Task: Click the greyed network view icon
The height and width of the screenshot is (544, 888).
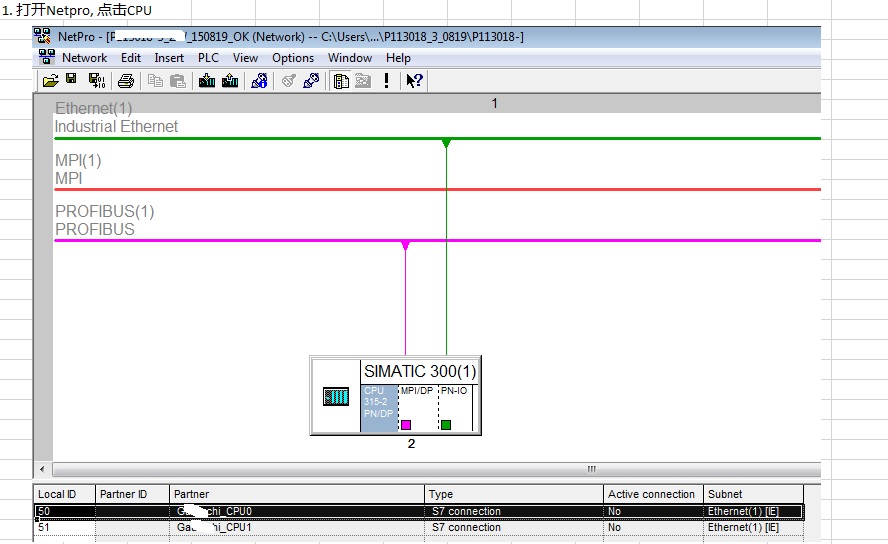Action: pos(363,81)
